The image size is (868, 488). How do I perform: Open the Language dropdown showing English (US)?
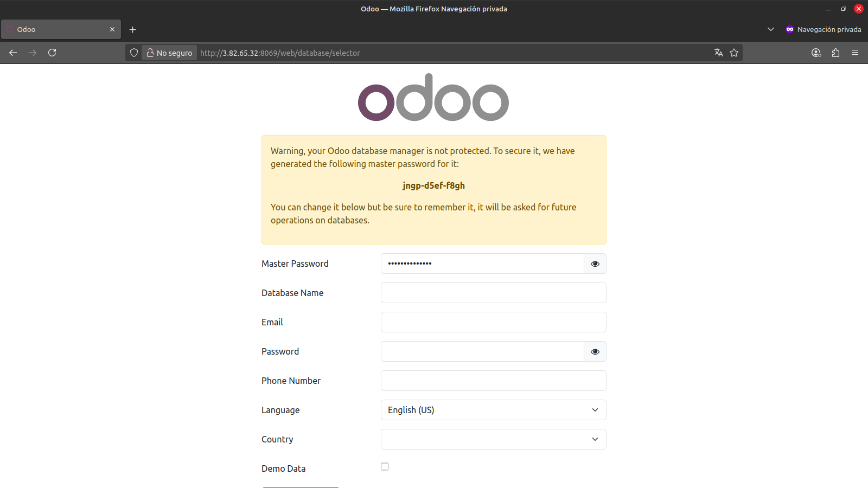(x=494, y=410)
